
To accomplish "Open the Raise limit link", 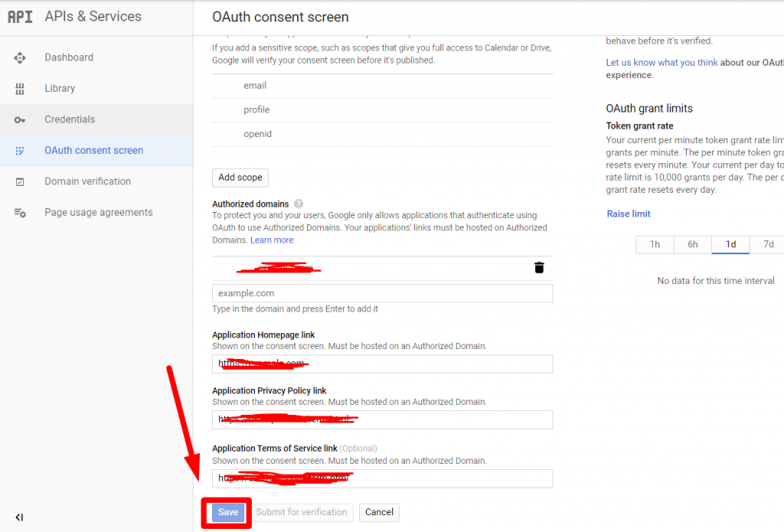I will click(629, 214).
